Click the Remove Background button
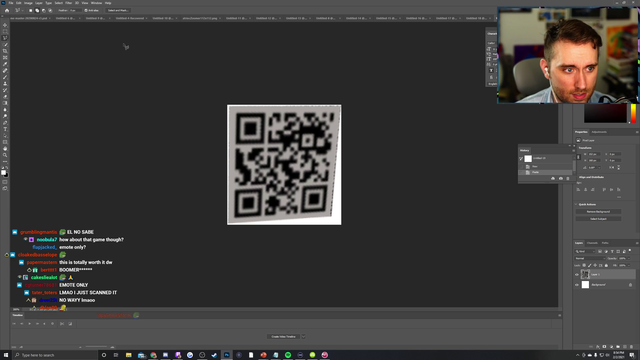The height and width of the screenshot is (360, 640). pos(598,211)
